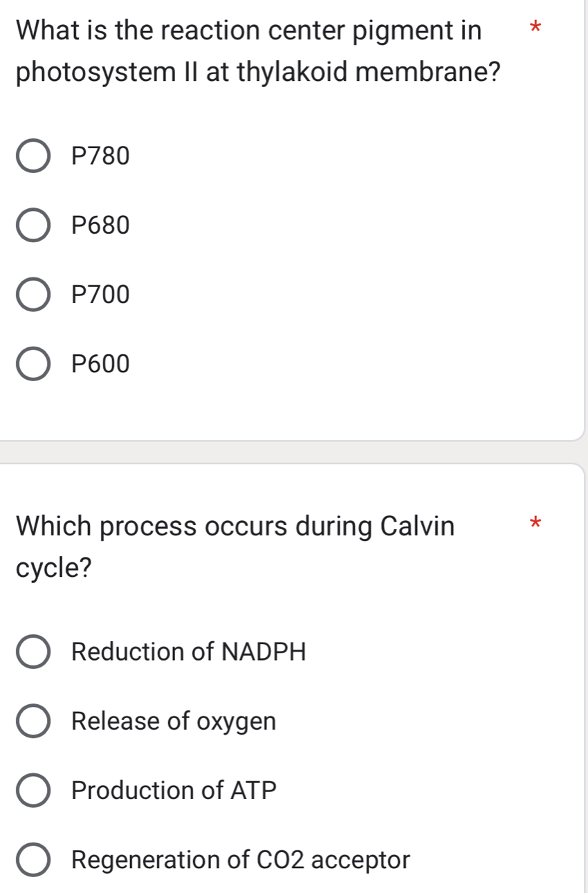The width and height of the screenshot is (588, 893).
Task: Choose Production of ATP option
Action: point(33,791)
